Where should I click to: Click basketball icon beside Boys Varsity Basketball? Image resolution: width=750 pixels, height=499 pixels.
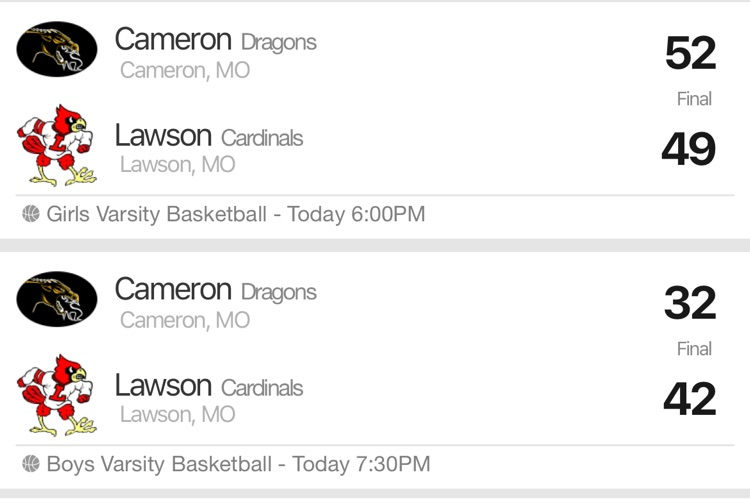[31, 464]
